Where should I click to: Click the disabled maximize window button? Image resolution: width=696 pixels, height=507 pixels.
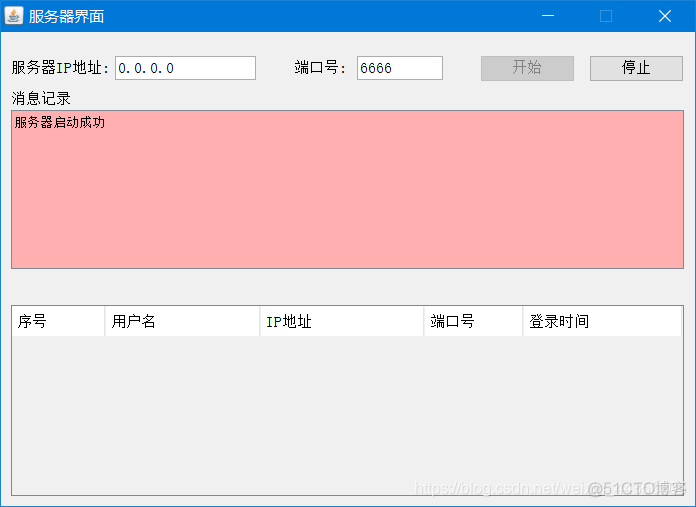(x=606, y=16)
